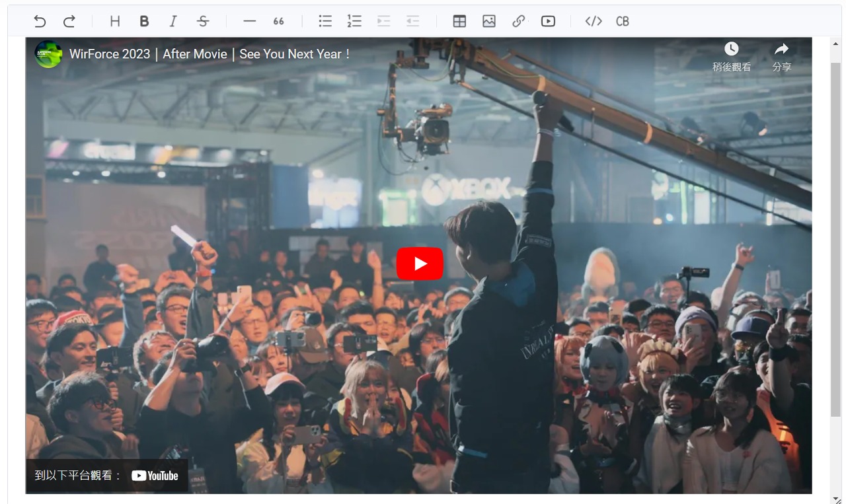The height and width of the screenshot is (504, 846).
Task: Open the WirForce 2023 After Movie title link
Action: click(210, 54)
